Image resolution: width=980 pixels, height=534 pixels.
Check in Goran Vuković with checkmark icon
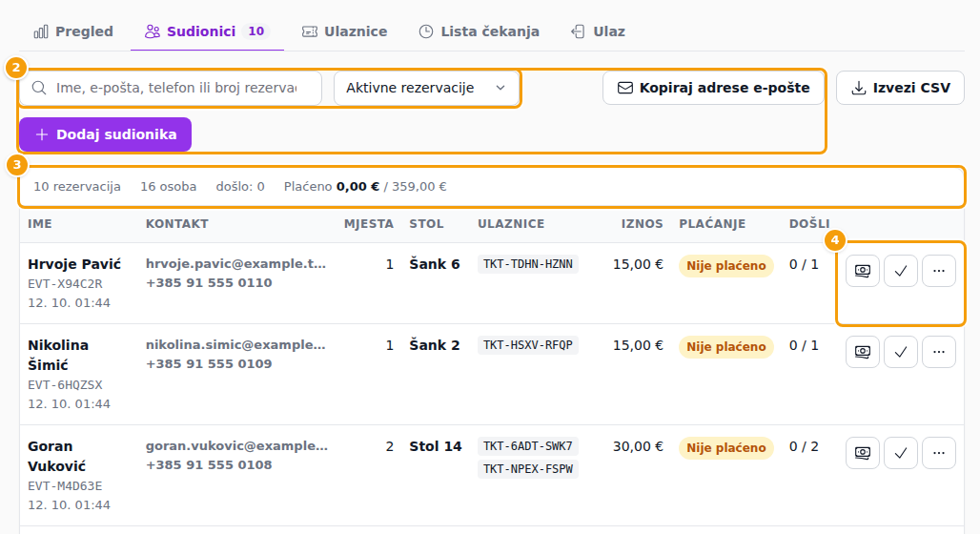pyautogui.click(x=901, y=453)
